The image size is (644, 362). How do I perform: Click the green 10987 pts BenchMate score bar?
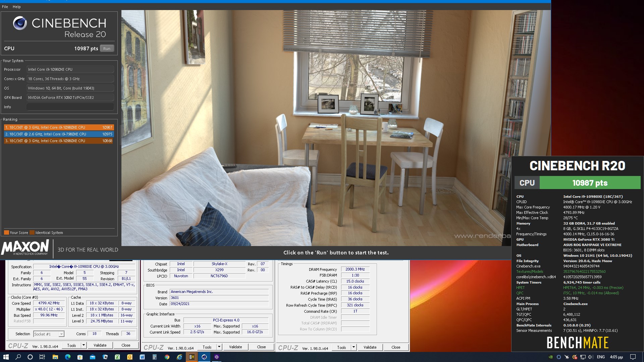[590, 183]
